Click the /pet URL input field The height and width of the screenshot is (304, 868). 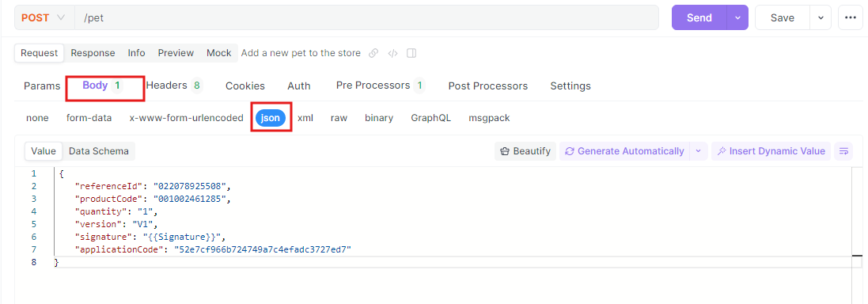366,17
